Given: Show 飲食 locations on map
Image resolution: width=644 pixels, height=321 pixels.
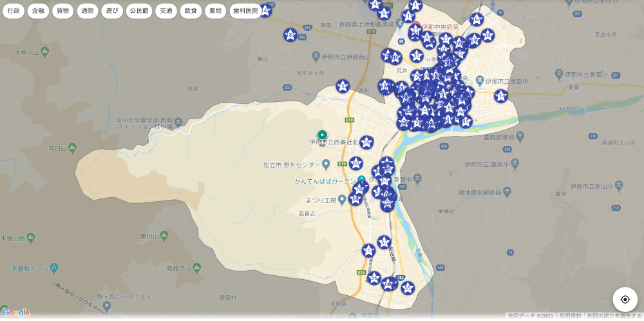Looking at the screenshot, I should pyautogui.click(x=191, y=11).
